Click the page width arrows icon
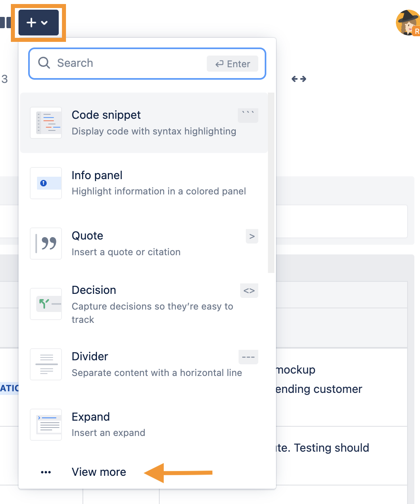The image size is (420, 504). (x=299, y=79)
